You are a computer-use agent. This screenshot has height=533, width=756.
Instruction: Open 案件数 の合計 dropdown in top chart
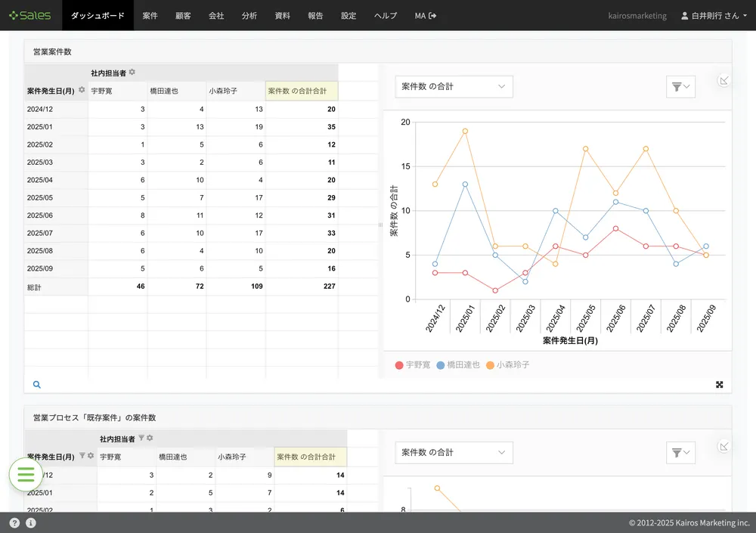[454, 87]
